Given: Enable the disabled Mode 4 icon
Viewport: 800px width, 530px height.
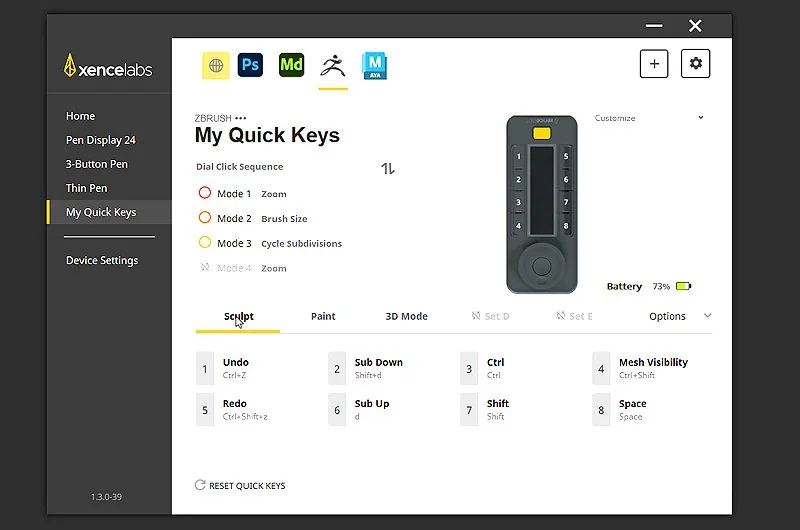Looking at the screenshot, I should [205, 267].
